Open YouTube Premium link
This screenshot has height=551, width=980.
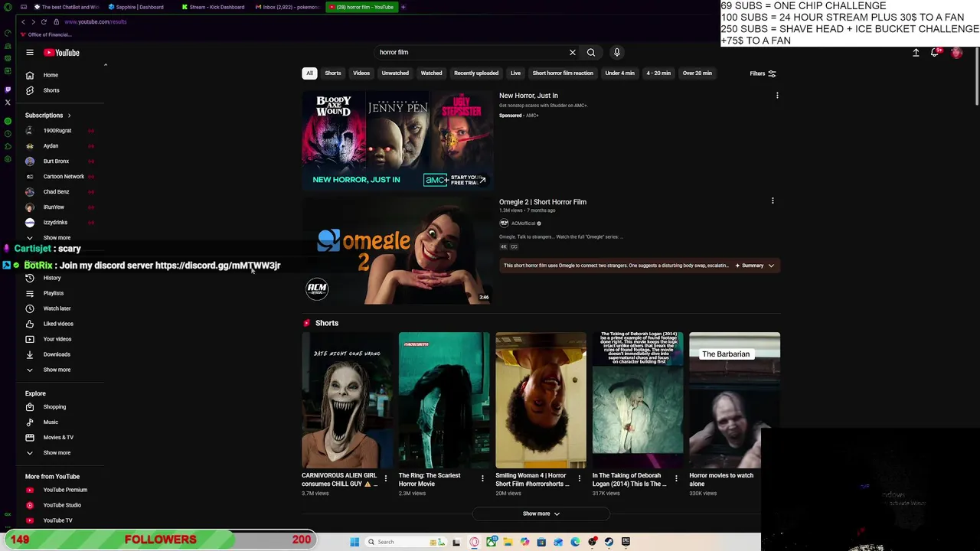click(65, 490)
